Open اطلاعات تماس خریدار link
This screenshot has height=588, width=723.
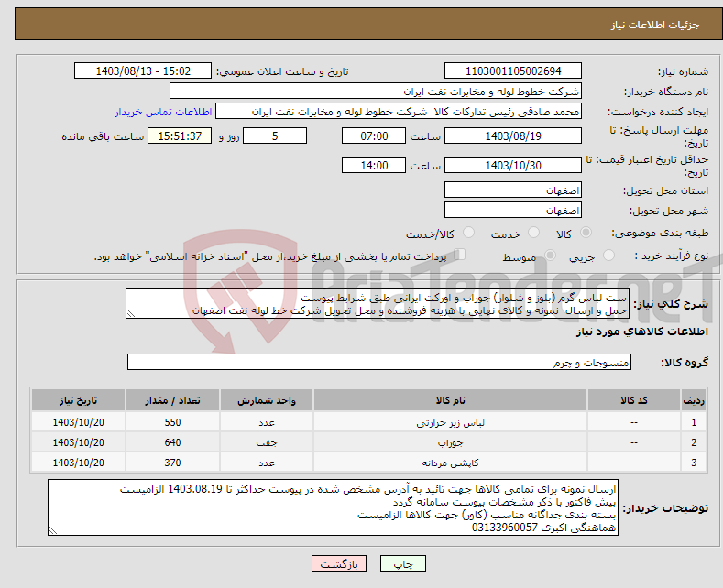(x=163, y=112)
